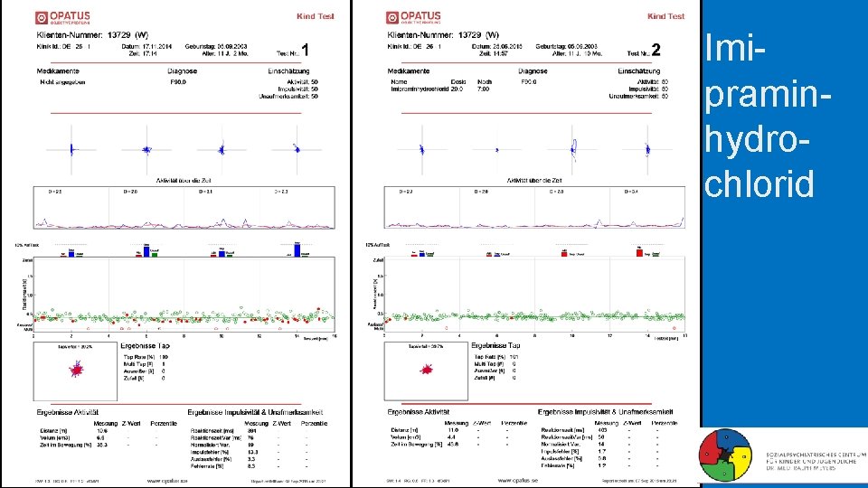Open the activity-over-time line chart on Test 2
Screen dimensions: 868x488
(x=534, y=208)
